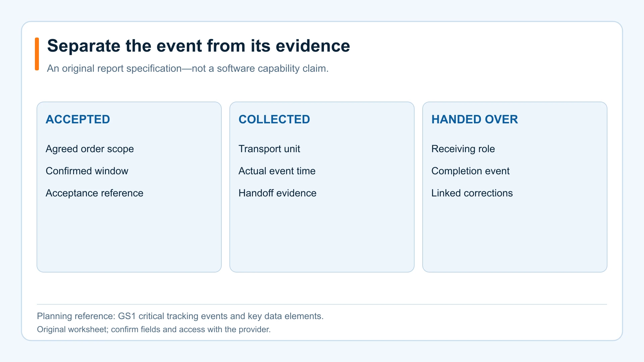The width and height of the screenshot is (644, 362).
Task: Select 'Acceptance reference' item
Action: click(94, 193)
